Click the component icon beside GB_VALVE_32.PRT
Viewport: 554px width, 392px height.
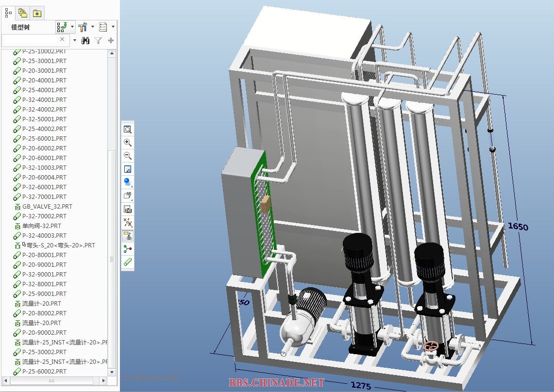coord(17,207)
